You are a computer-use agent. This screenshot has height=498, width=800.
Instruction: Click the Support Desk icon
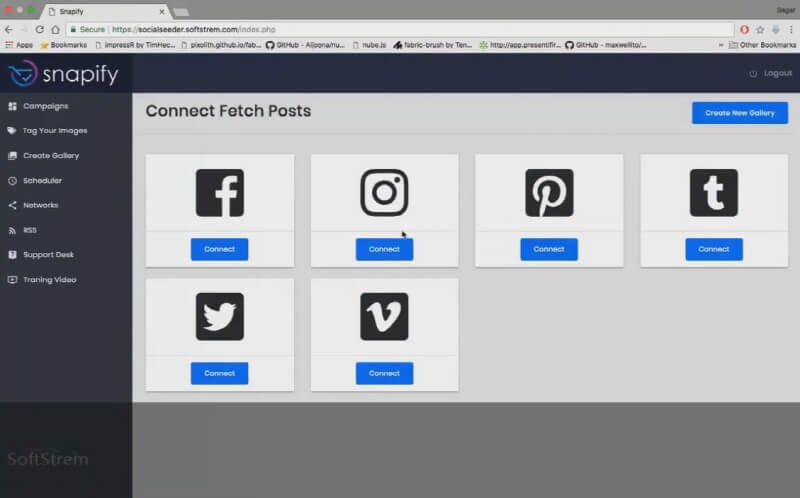pos(12,255)
